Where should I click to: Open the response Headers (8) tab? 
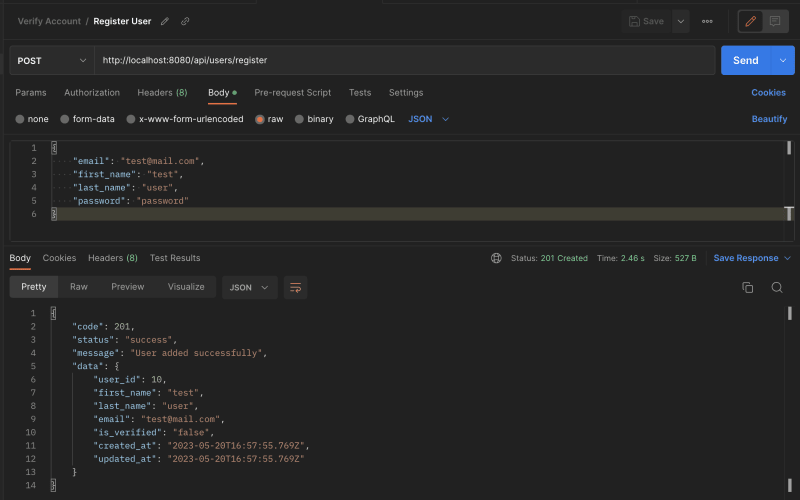pos(113,258)
